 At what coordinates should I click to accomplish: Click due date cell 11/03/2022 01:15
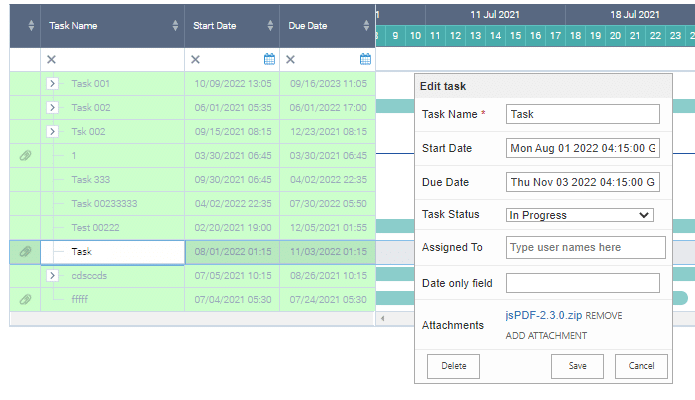tap(328, 251)
